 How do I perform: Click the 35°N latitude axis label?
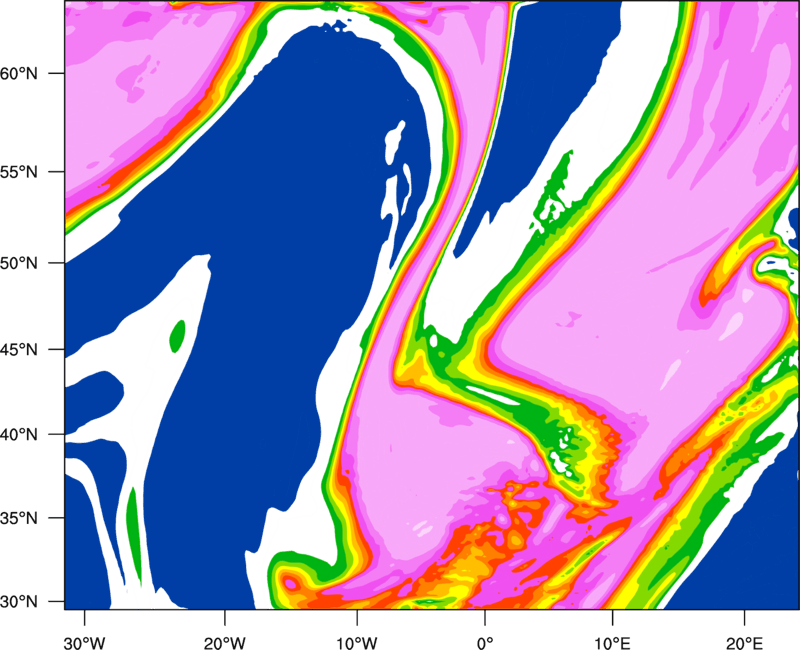19,518
